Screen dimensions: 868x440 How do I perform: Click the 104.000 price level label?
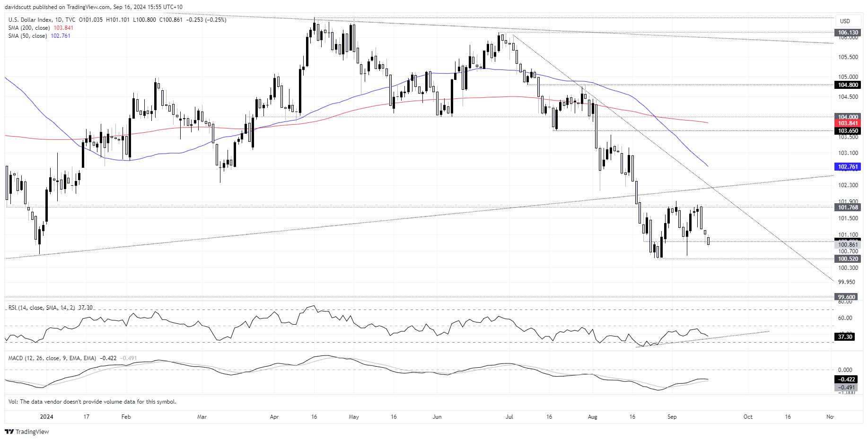point(848,117)
